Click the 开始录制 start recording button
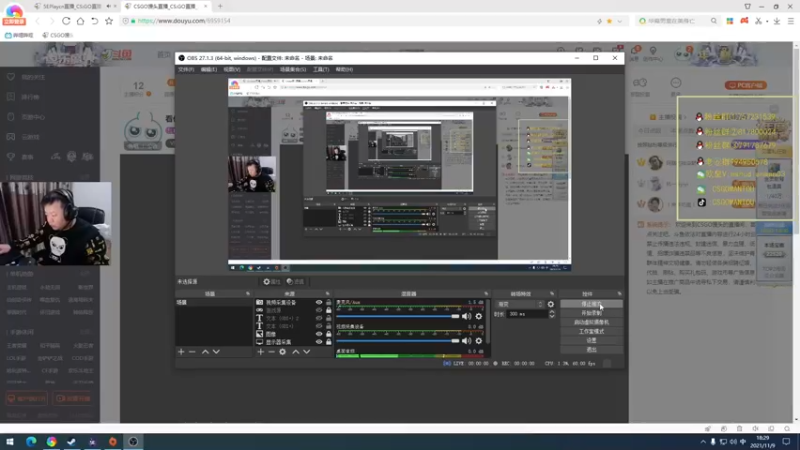Screen dimensions: 800x450 point(591,313)
